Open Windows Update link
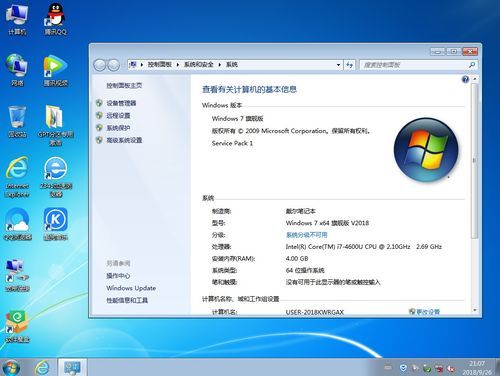The image size is (500, 376). coord(131,288)
